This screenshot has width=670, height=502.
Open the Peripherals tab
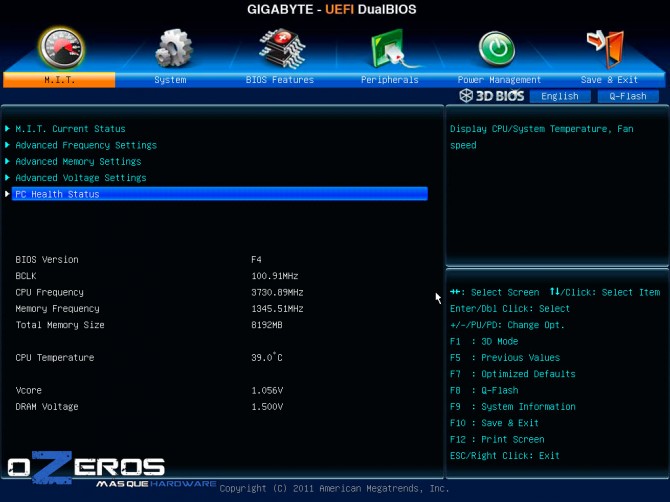390,80
